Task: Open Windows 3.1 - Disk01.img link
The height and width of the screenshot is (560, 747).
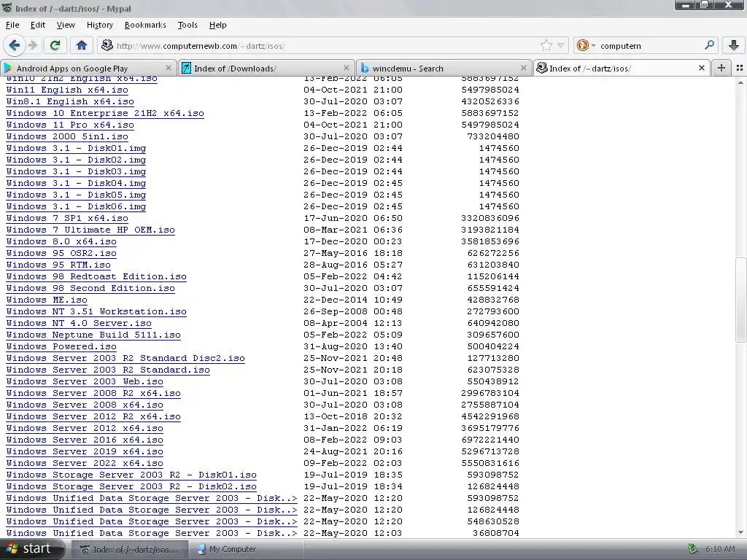Action: pos(76,148)
